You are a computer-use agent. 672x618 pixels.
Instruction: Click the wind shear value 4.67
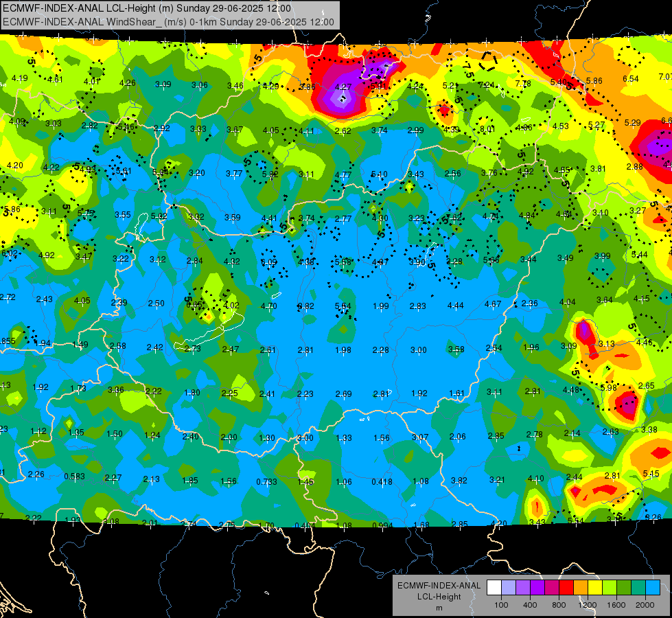[x=493, y=304]
